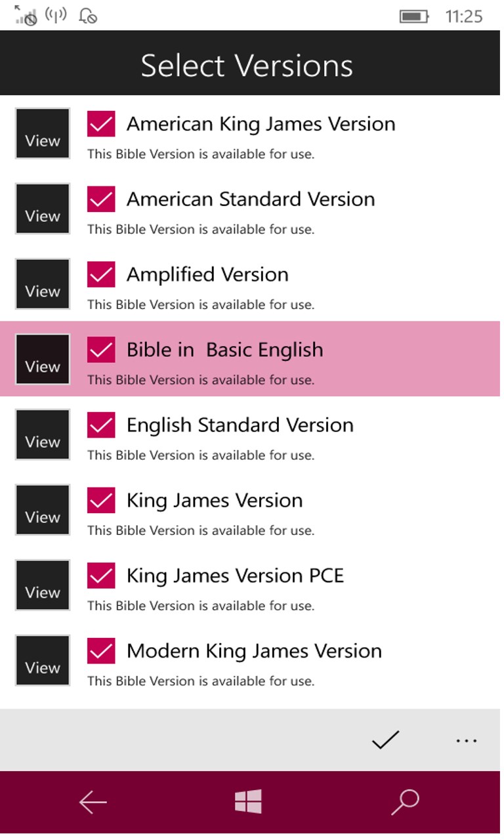
Task: Tap the 11:25 clock display
Action: click(464, 16)
